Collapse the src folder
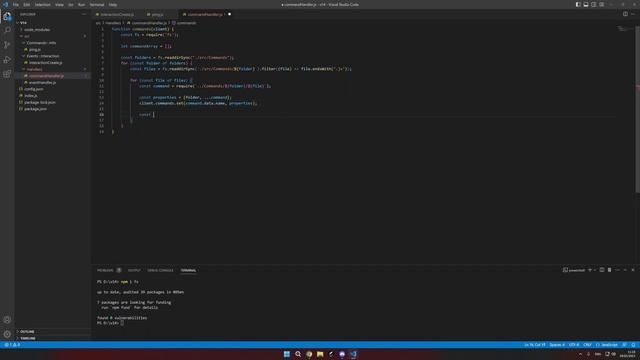This screenshot has height=360, width=640. pyautogui.click(x=27, y=36)
